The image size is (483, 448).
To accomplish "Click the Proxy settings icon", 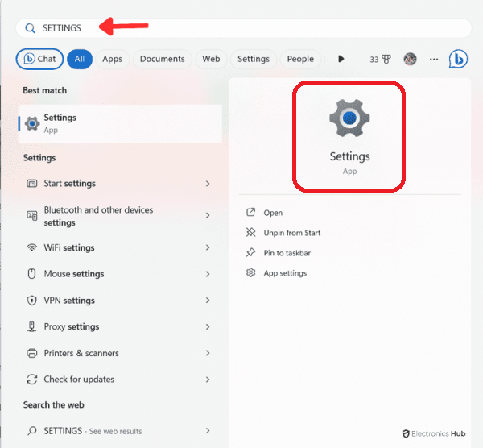I will [31, 326].
